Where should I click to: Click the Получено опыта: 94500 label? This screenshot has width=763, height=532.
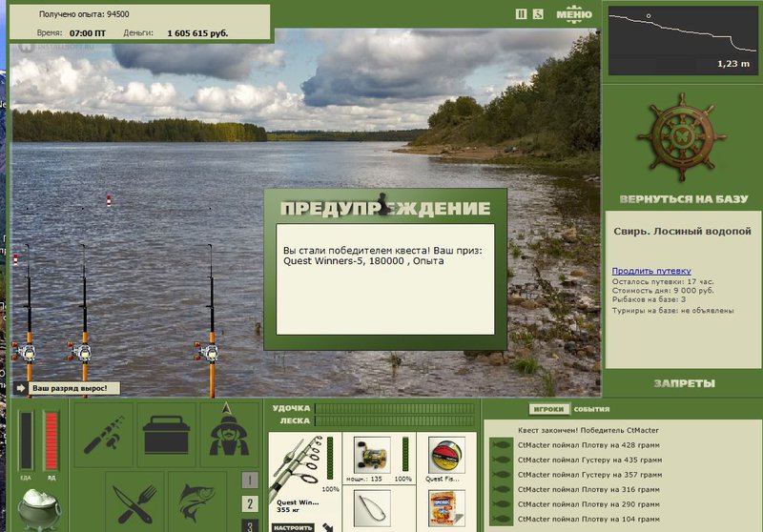[84, 14]
